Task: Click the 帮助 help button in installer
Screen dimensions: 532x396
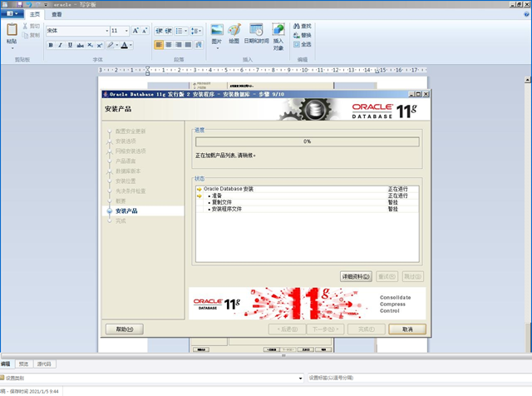Action: (125, 329)
